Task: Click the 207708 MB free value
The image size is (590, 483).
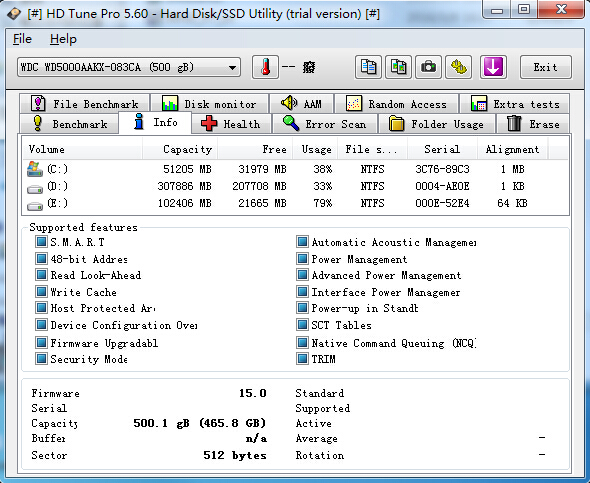Action: pos(259,186)
